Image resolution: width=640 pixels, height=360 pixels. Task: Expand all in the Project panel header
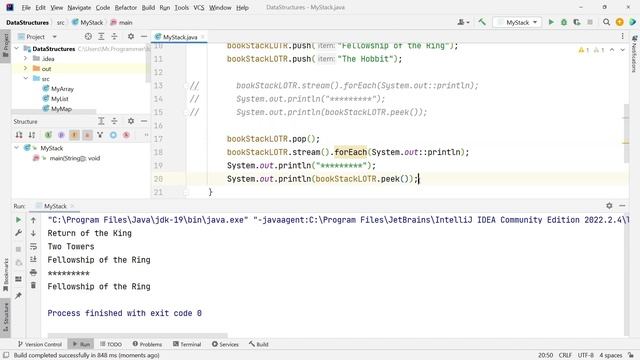[x=101, y=37]
